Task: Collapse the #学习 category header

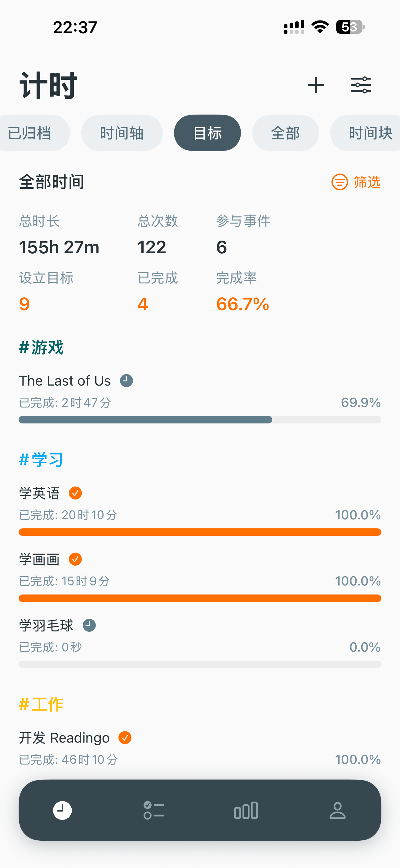Action: pos(41,459)
